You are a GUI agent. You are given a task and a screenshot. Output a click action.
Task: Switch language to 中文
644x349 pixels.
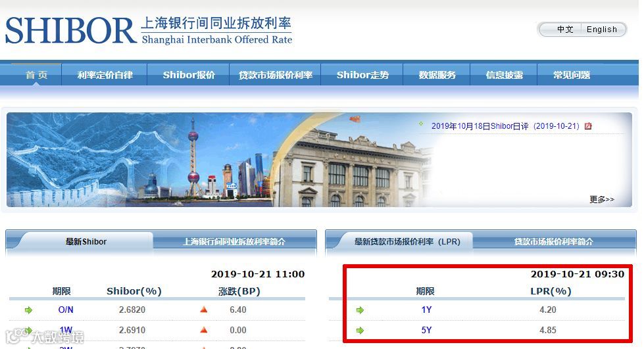point(564,30)
